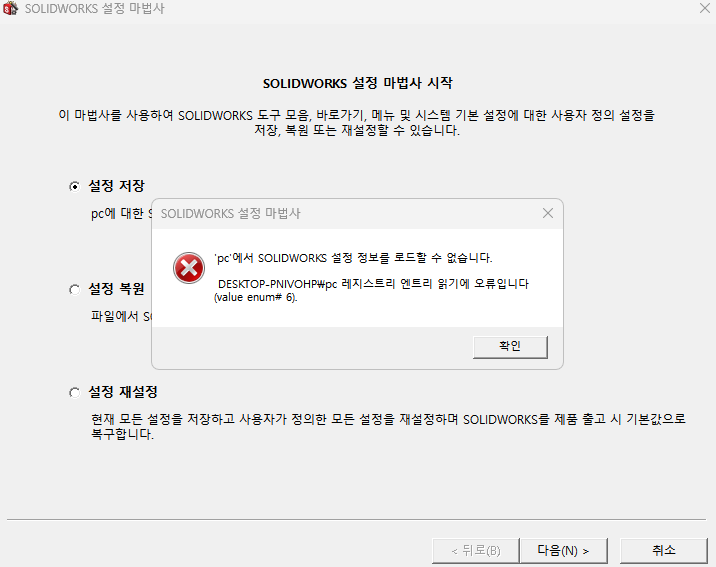Close the error dialog with its X button
The image size is (716, 567).
click(x=547, y=213)
